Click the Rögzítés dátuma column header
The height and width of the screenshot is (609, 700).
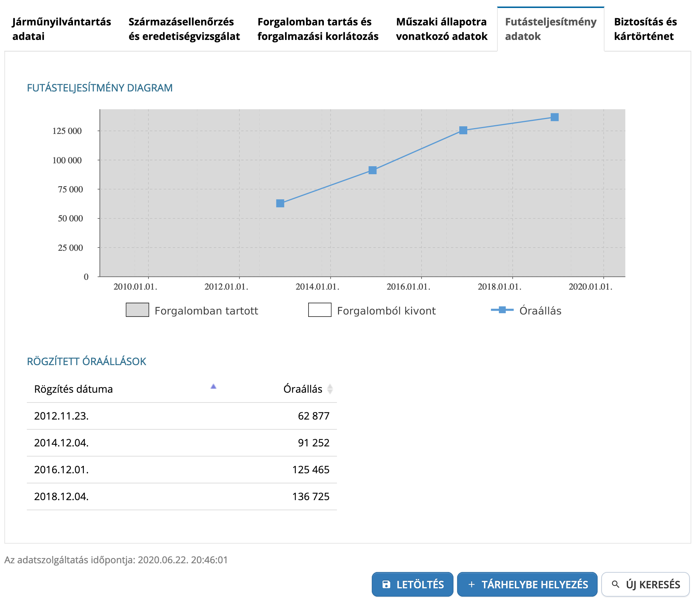click(x=73, y=389)
